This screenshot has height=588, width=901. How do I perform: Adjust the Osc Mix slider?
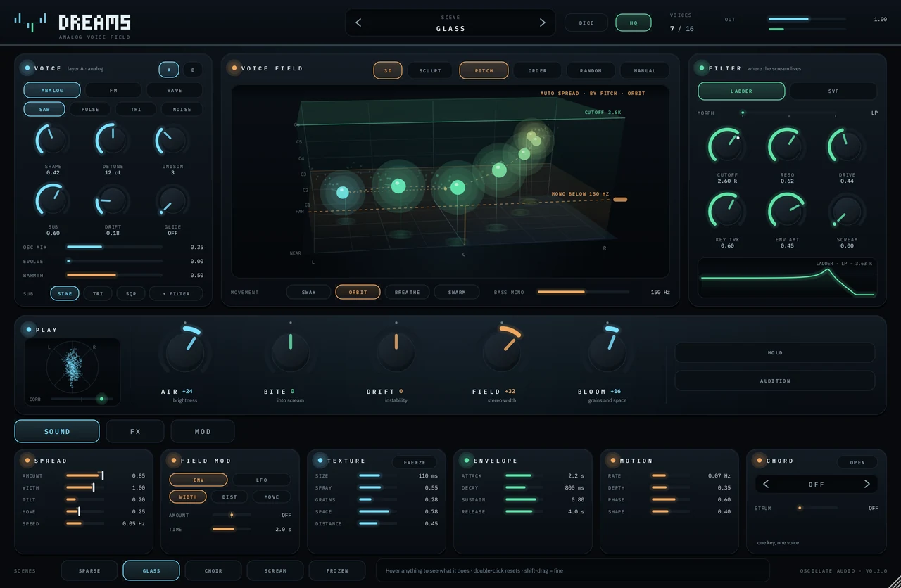(114, 247)
